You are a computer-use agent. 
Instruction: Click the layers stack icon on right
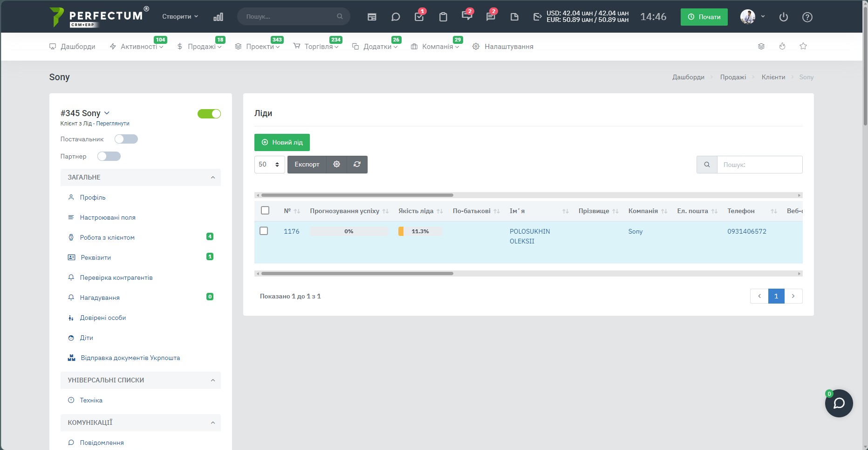pyautogui.click(x=761, y=46)
